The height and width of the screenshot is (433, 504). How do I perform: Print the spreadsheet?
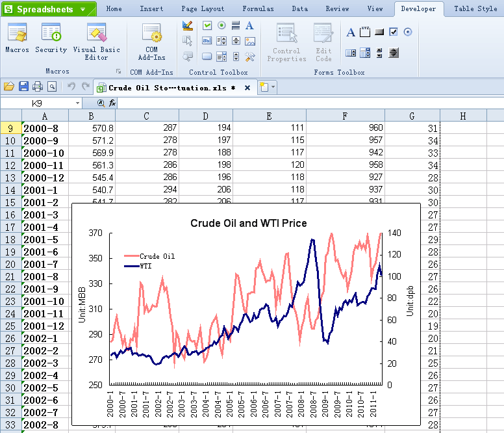point(38,86)
